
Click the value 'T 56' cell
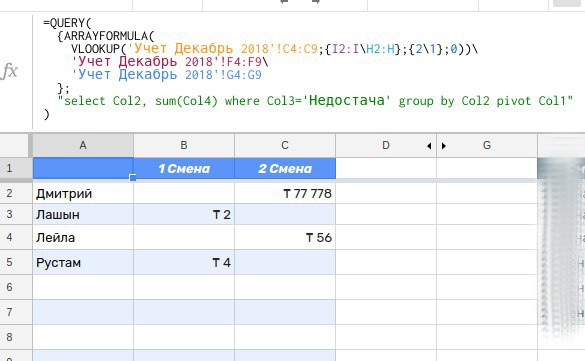click(x=285, y=237)
